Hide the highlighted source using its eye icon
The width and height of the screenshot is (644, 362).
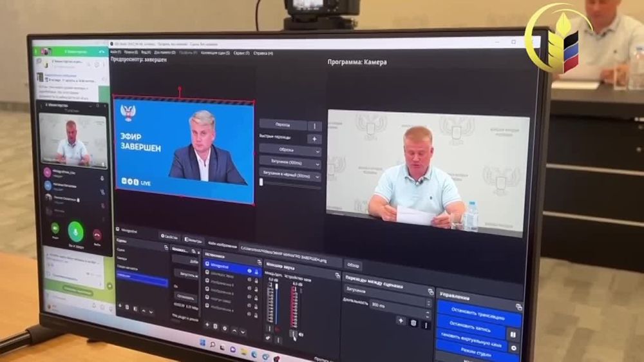point(249,271)
